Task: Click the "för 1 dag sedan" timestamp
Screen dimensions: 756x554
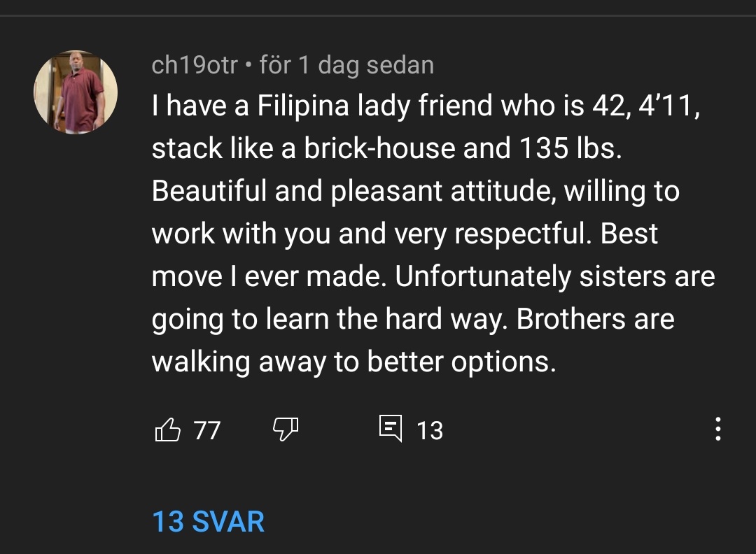Action: click(346, 65)
